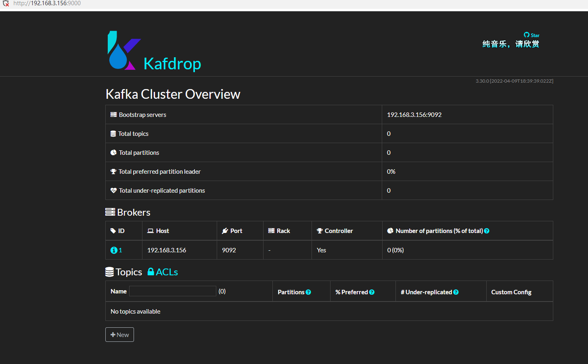Click the Bootstrap servers value 192.168.3.156:9092
The height and width of the screenshot is (364, 588).
click(x=414, y=115)
